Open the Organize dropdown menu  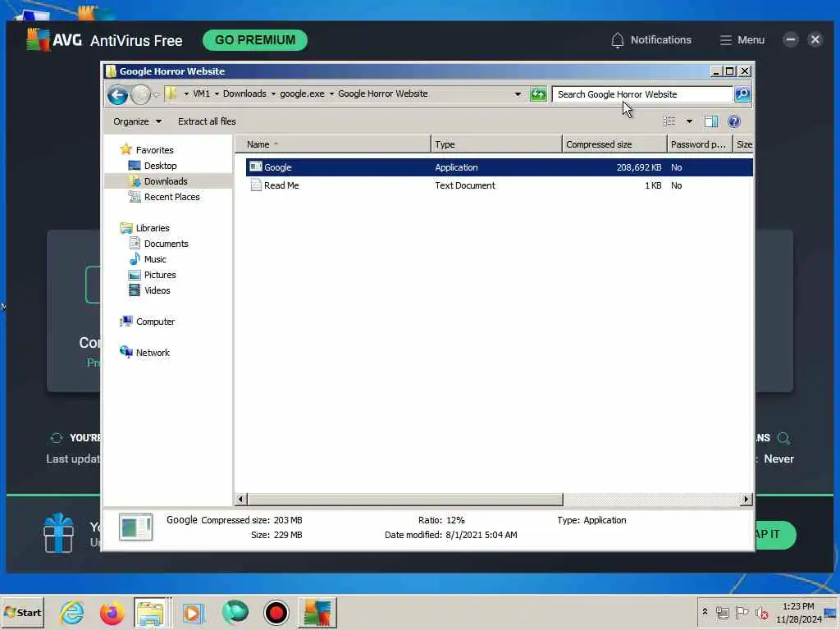point(137,121)
